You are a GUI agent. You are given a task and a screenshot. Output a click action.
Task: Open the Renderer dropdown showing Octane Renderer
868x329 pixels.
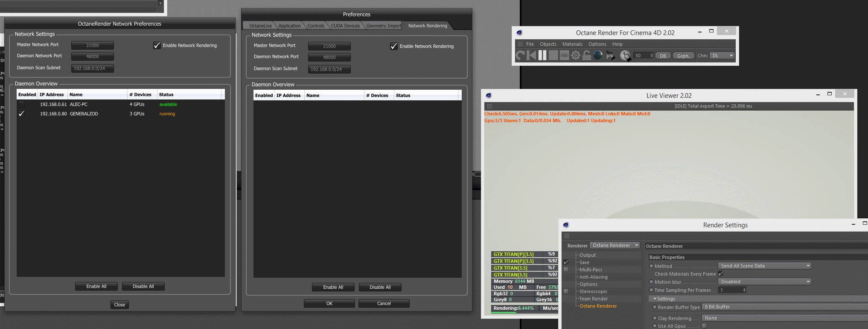pos(615,245)
